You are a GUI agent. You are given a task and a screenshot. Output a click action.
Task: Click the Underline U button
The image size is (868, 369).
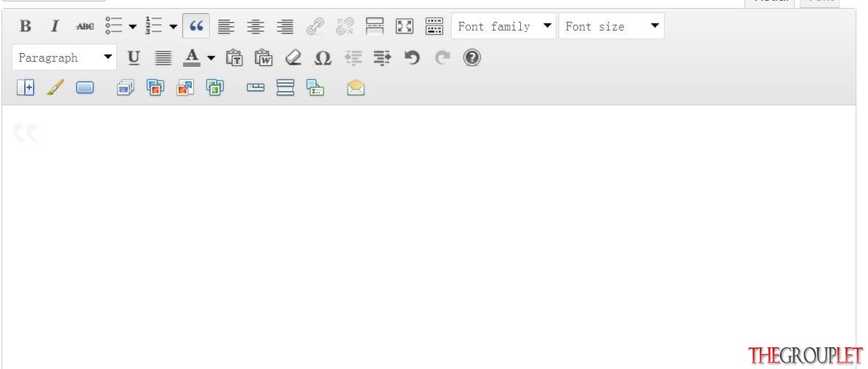click(x=134, y=57)
